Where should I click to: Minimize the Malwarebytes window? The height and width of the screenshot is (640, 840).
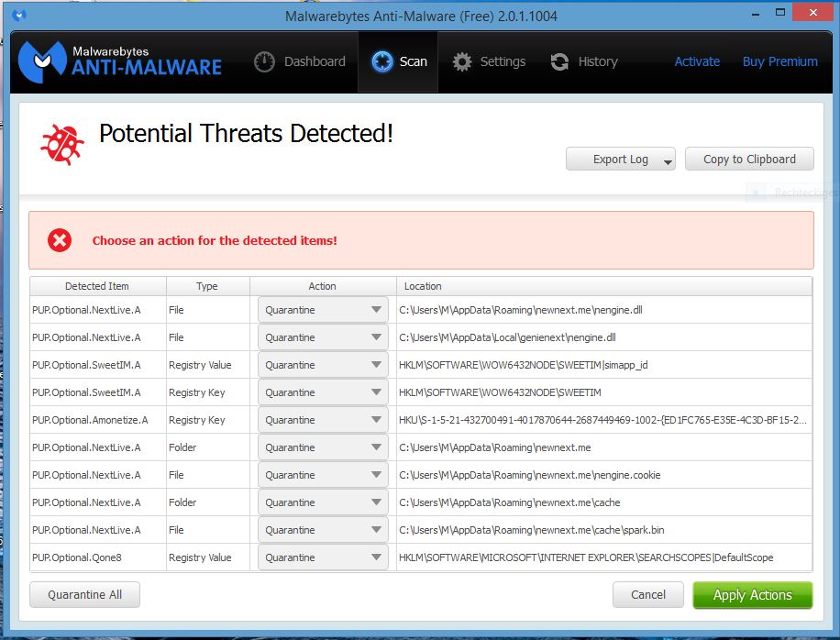tap(756, 14)
